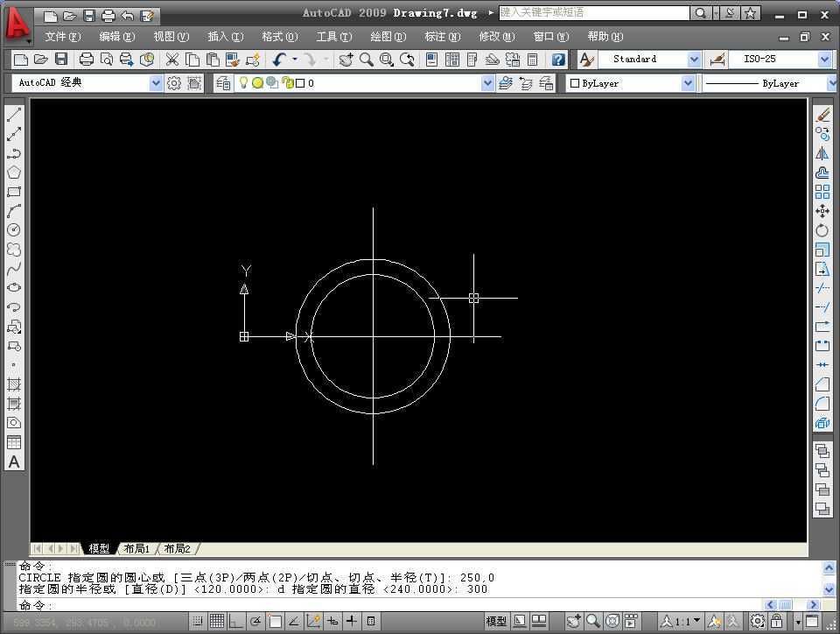Toggle Object Snap in status bar
Image resolution: width=840 pixels, height=634 pixels.
[276, 621]
